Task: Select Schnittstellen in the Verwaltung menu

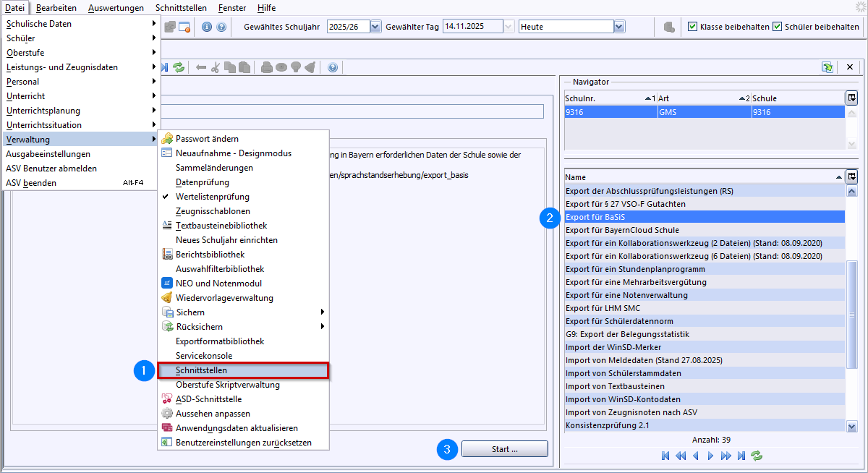Action: tap(201, 370)
